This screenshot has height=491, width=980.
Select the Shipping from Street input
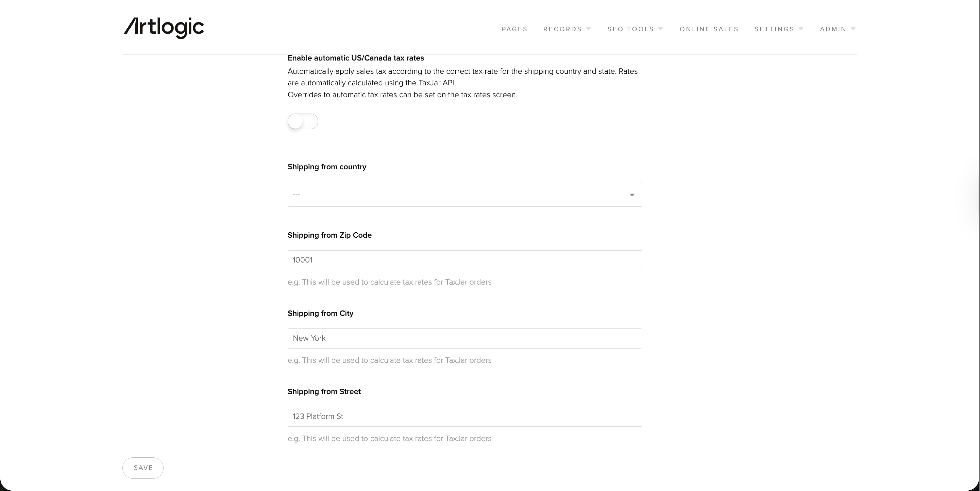pos(464,417)
